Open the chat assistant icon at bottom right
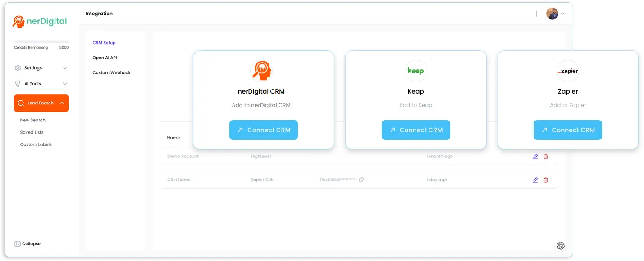 (x=560, y=246)
